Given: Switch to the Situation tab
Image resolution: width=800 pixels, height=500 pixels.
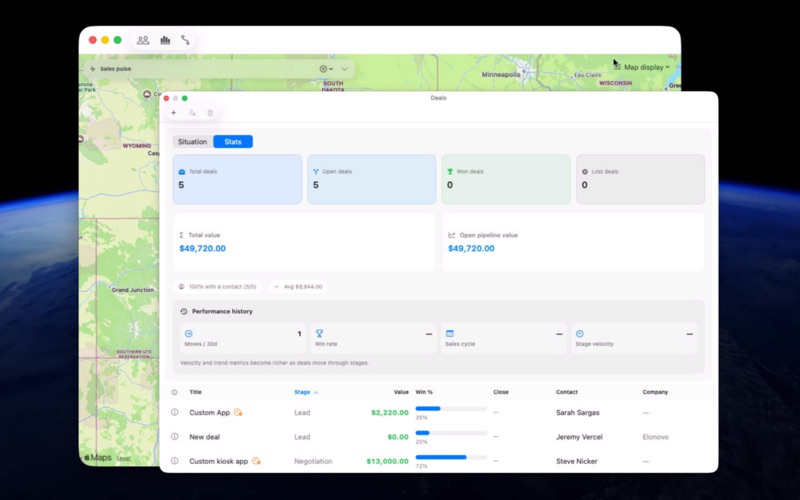Looking at the screenshot, I should tap(192, 142).
